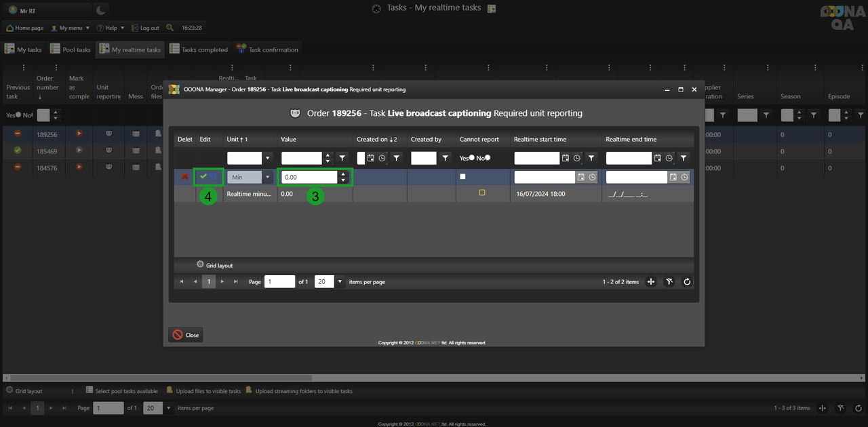Confirm the row edit with green checkmark
This screenshot has width=868, height=427.
coord(203,177)
